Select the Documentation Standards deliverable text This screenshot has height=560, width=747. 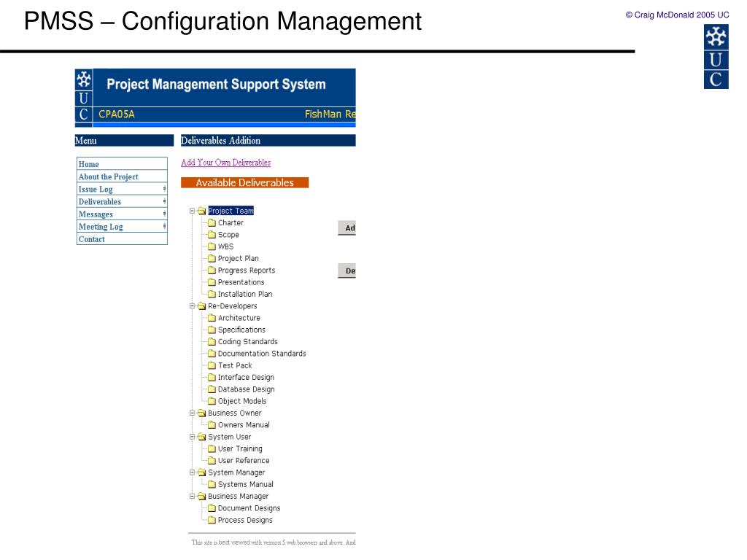click(x=262, y=354)
